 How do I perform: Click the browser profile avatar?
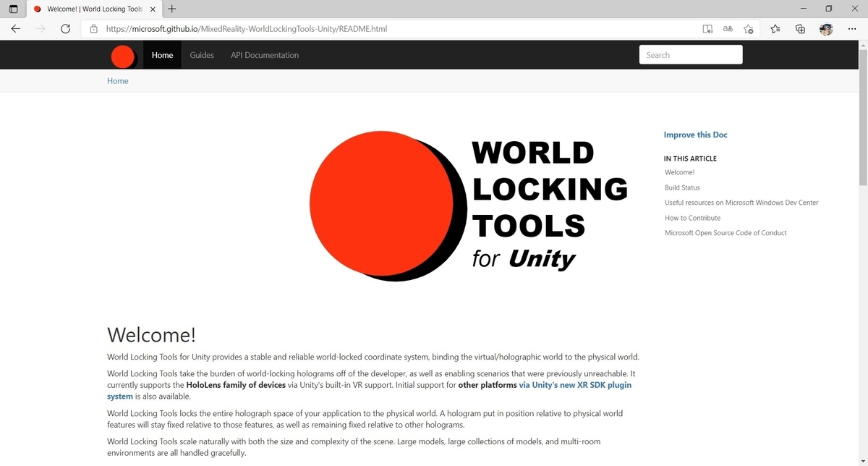click(826, 29)
